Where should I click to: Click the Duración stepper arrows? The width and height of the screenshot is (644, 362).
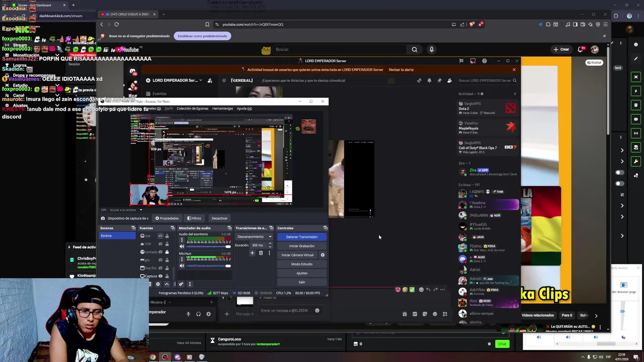pos(270,245)
